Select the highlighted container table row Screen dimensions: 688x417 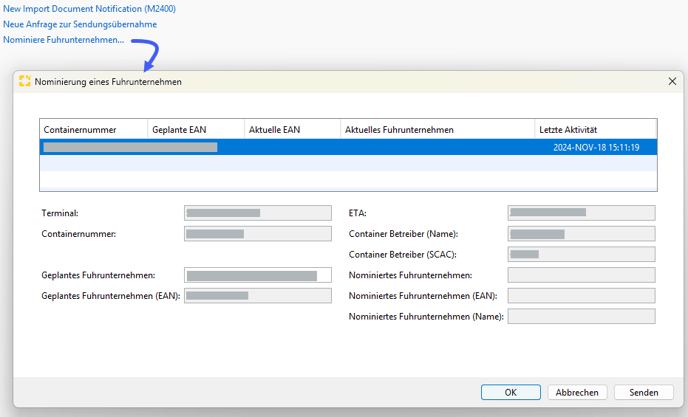point(348,147)
